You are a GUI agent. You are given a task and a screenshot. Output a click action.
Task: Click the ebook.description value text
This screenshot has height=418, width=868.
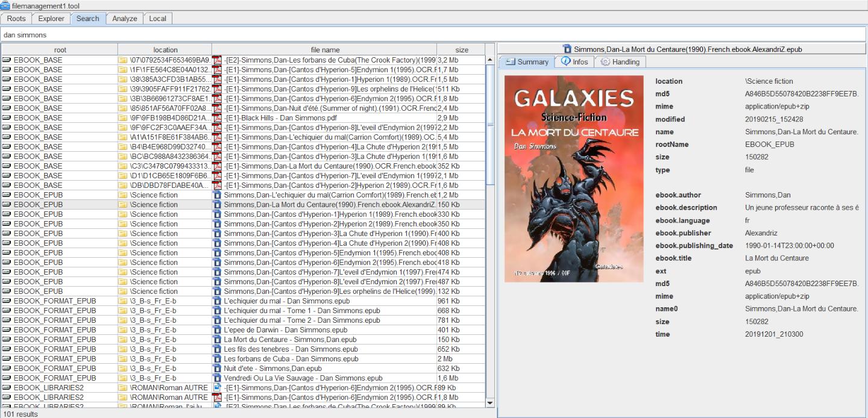click(x=802, y=208)
